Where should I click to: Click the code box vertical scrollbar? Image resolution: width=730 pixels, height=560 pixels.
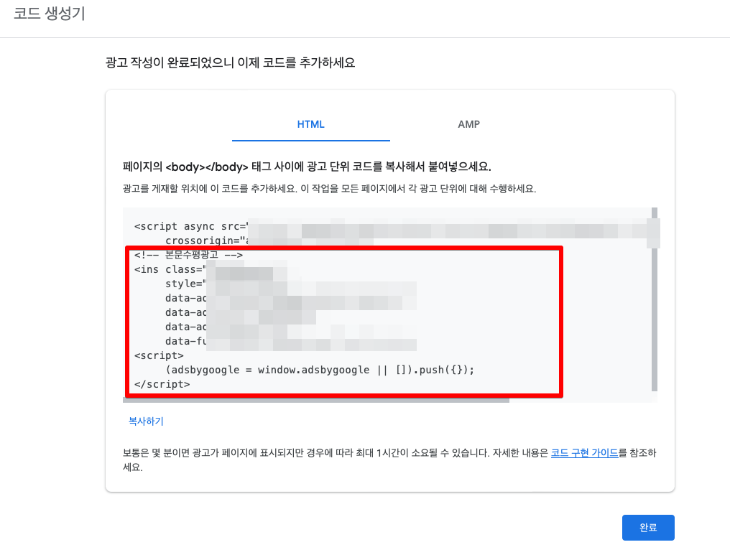(654, 299)
